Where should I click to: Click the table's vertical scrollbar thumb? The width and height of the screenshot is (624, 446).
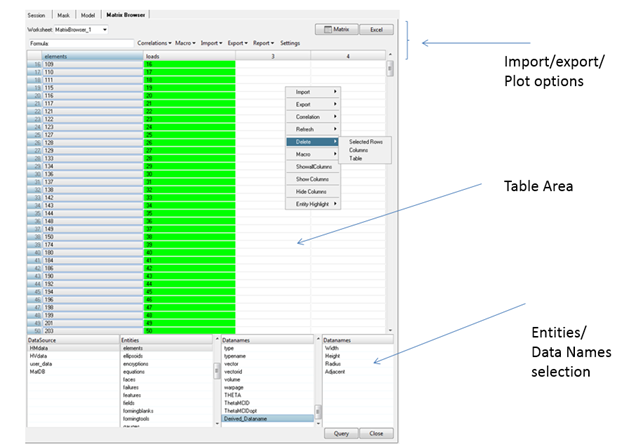point(390,68)
